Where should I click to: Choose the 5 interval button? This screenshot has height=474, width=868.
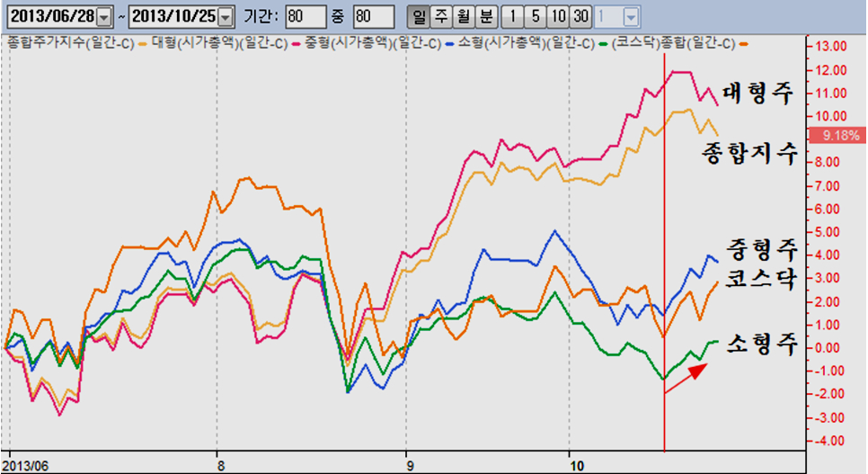(535, 16)
